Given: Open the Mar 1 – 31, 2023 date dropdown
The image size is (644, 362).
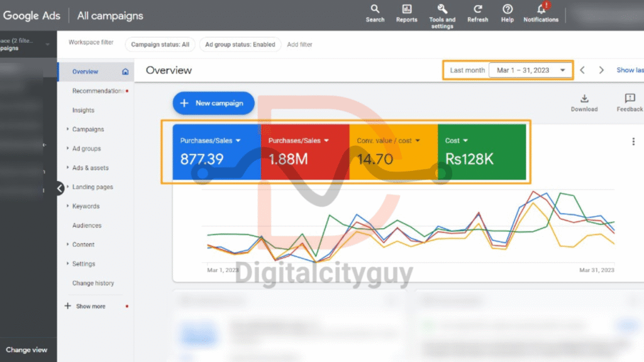Looking at the screenshot, I should pyautogui.click(x=531, y=70).
